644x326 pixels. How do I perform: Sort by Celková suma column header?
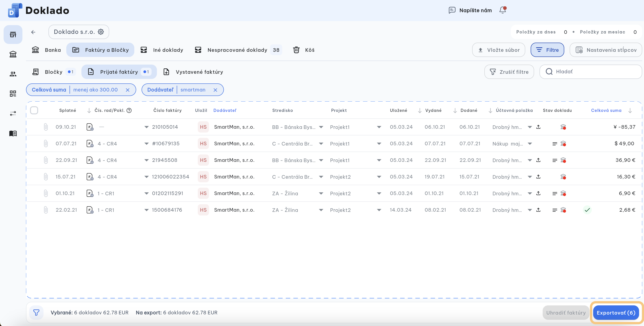606,111
